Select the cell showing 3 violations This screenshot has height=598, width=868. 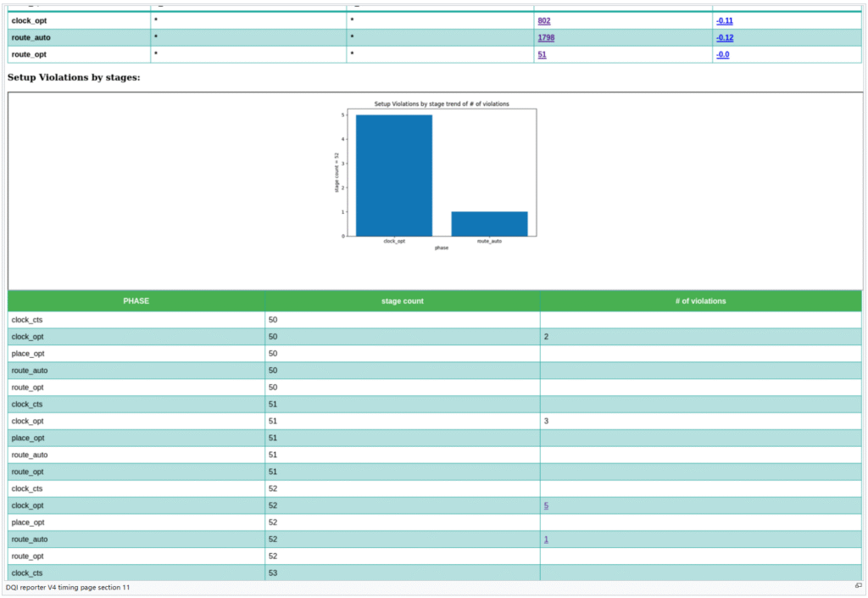(546, 421)
